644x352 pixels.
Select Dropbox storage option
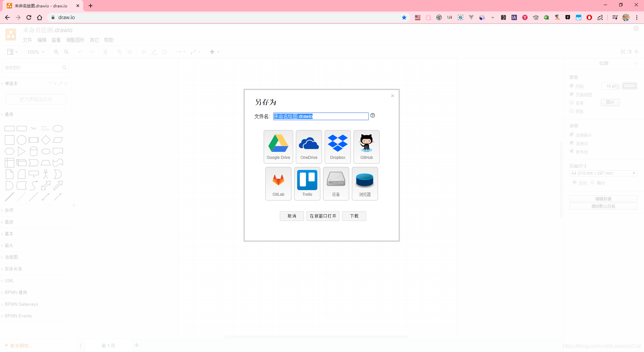click(338, 147)
